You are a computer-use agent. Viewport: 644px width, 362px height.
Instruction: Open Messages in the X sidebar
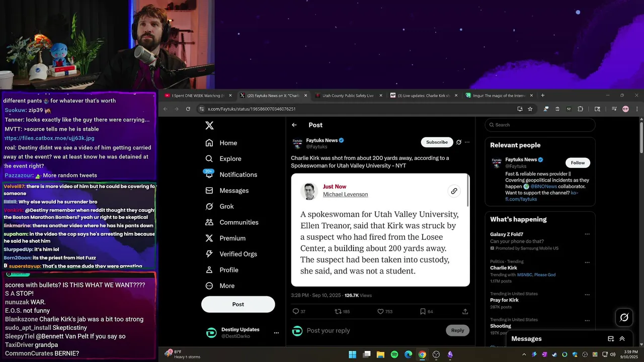coord(227,191)
